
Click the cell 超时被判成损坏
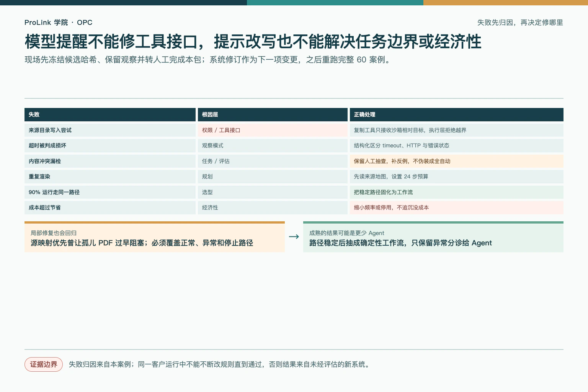[x=110, y=145]
